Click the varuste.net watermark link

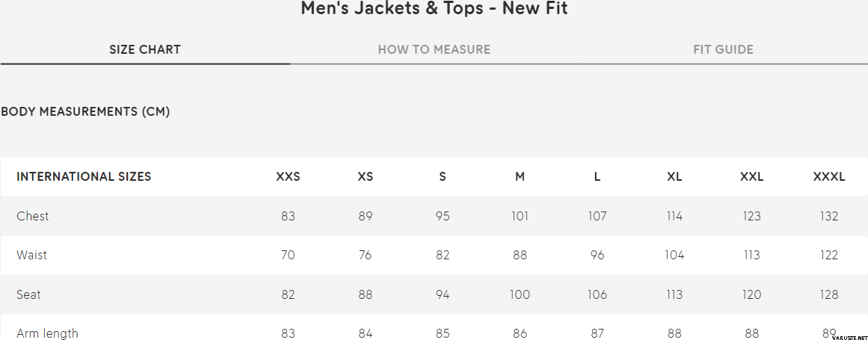point(846,338)
